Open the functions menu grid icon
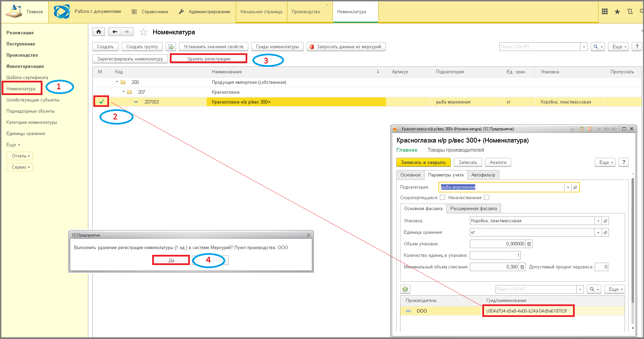The width and height of the screenshot is (644, 339). pos(605,12)
